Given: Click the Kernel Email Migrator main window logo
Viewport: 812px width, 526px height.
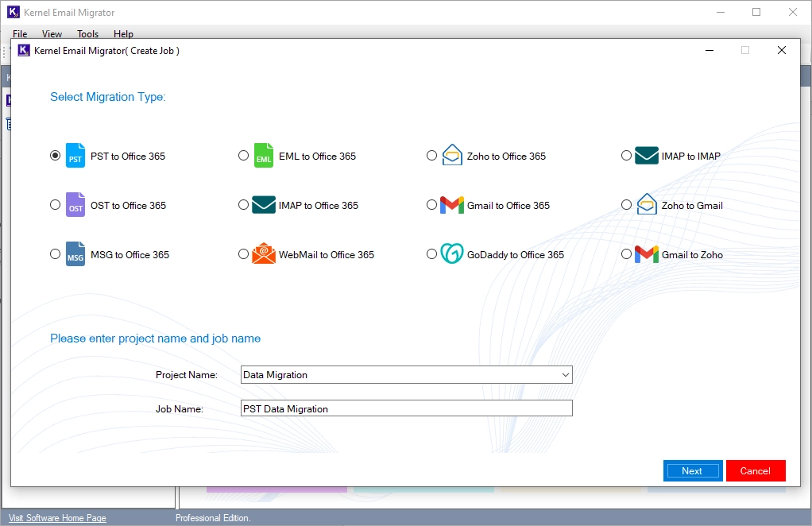Looking at the screenshot, I should [x=14, y=12].
